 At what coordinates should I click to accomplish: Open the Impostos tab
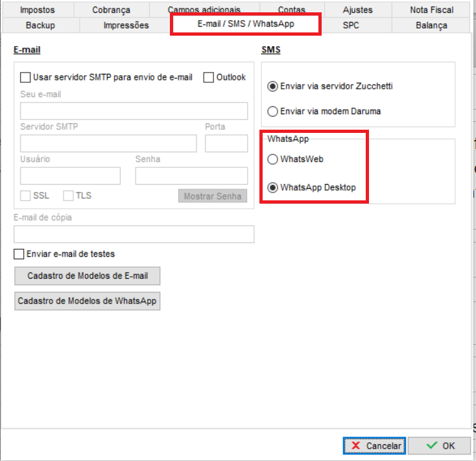coord(37,10)
